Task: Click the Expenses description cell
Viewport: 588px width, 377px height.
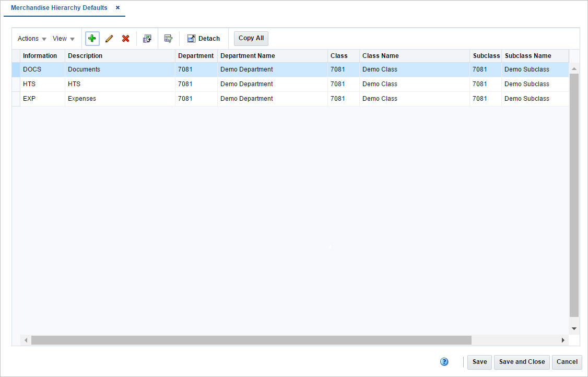Action: (120, 99)
